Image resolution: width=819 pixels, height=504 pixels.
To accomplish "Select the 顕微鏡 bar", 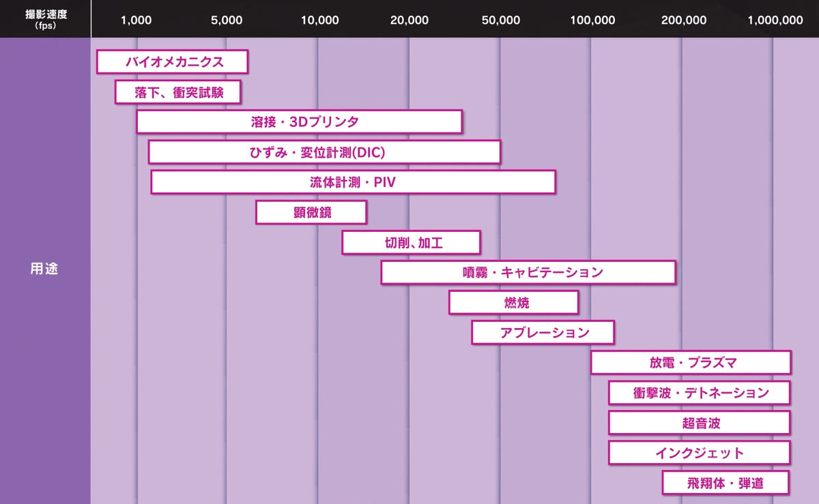I will coord(311,212).
